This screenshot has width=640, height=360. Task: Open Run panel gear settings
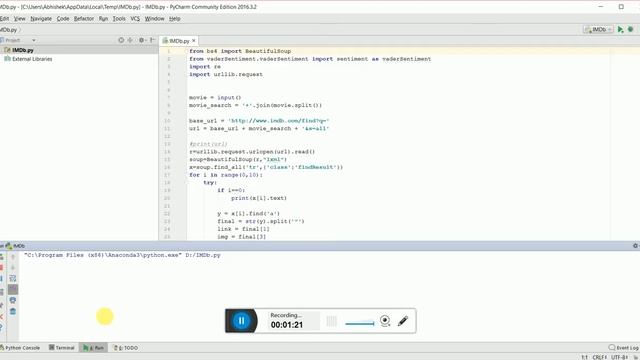[x=635, y=246]
